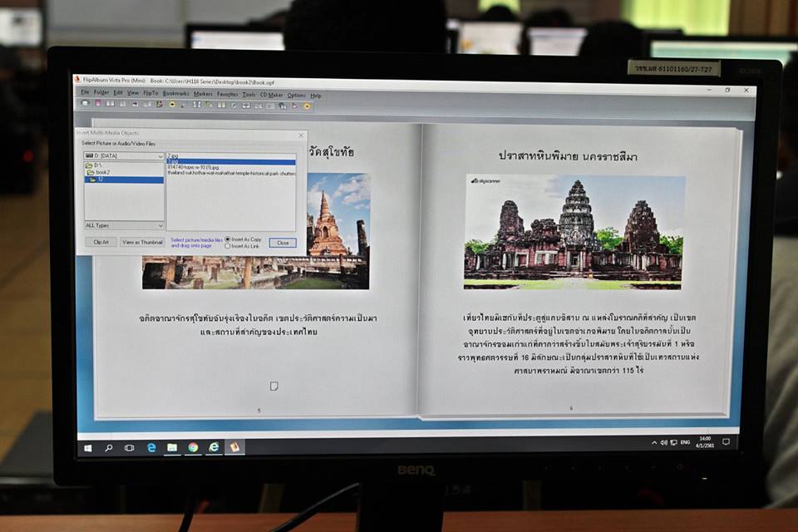This screenshot has height=532, width=798.
Task: Click the pink book icon in toolbar
Action: 98,104
